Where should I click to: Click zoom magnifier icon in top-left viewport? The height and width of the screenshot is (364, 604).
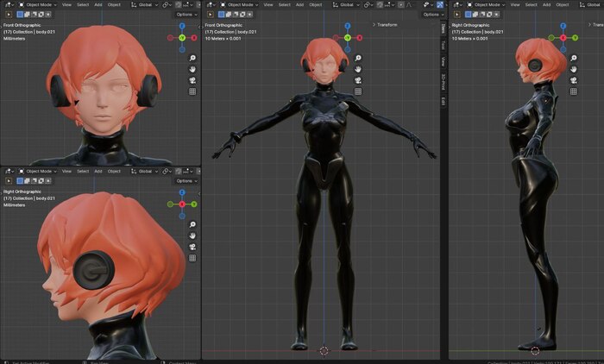192,58
